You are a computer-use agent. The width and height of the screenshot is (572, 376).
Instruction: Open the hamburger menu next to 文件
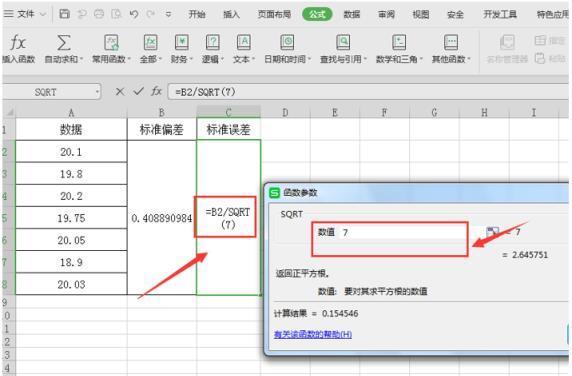(x=8, y=14)
